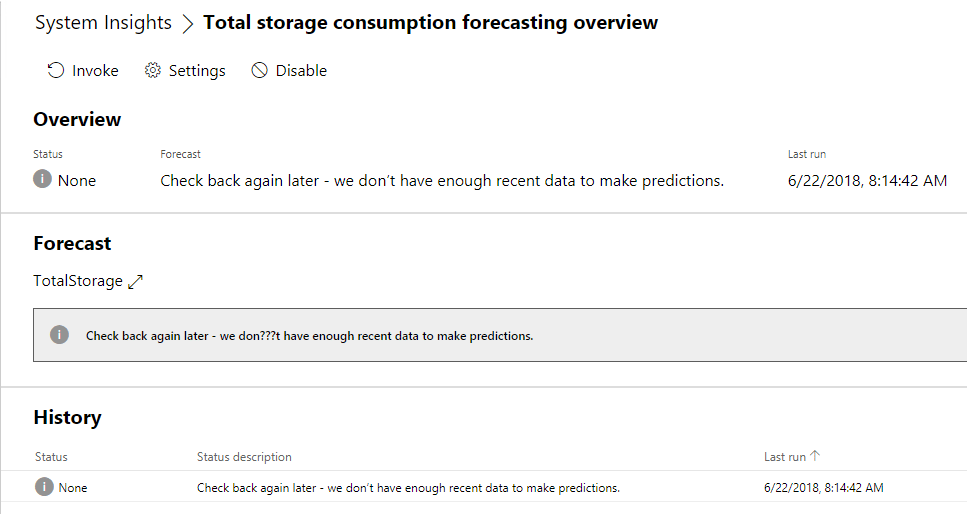Screen dimensions: 967x514
Task: Click the breadcrumb chevron separator
Action: pos(187,24)
